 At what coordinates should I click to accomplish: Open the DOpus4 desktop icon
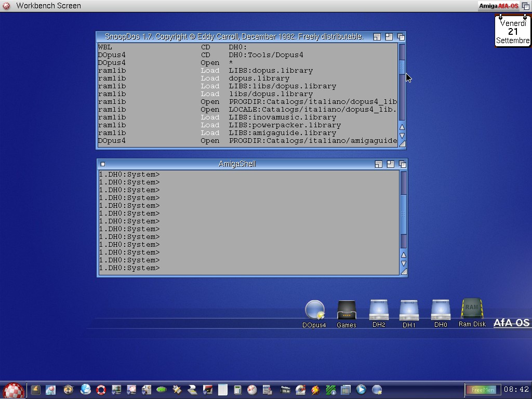(x=314, y=310)
